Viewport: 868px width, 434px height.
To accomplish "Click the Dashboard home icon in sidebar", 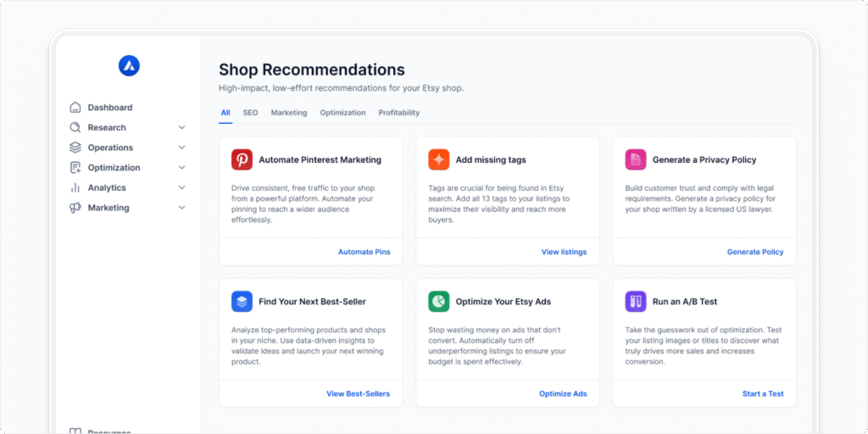I will click(x=75, y=108).
